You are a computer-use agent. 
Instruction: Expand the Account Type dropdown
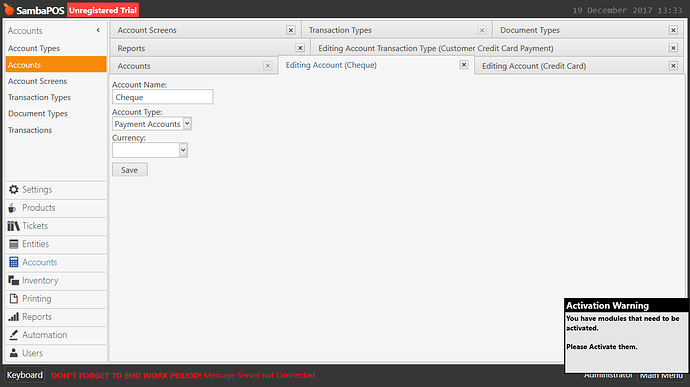click(187, 124)
